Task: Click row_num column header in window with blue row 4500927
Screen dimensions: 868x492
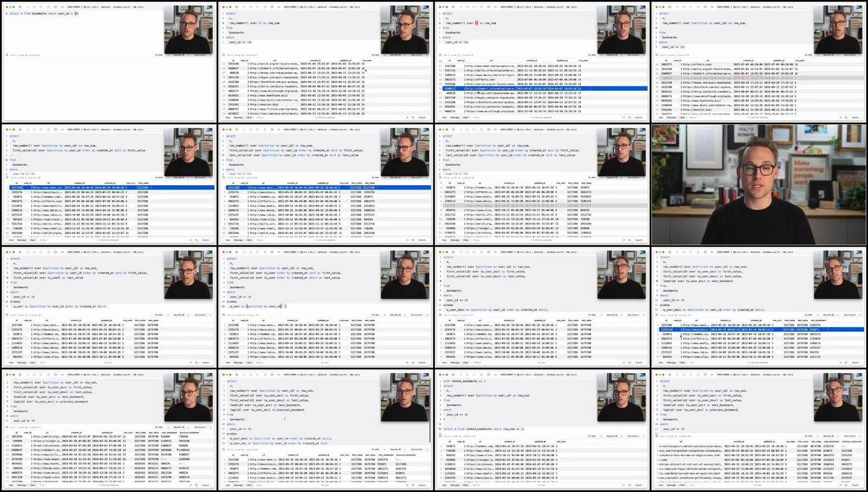Action: click(x=583, y=61)
